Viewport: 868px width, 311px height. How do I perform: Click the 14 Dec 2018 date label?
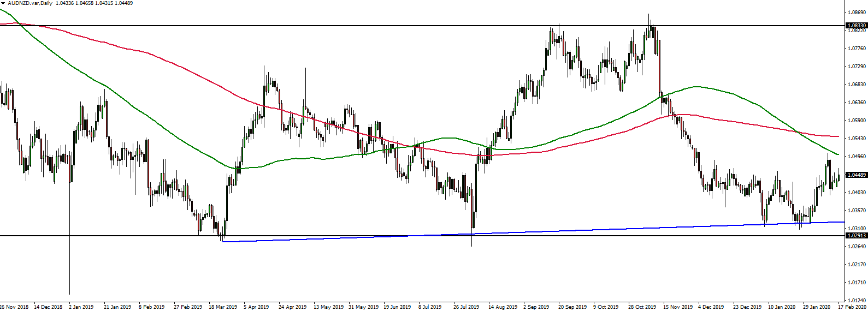click(48, 307)
